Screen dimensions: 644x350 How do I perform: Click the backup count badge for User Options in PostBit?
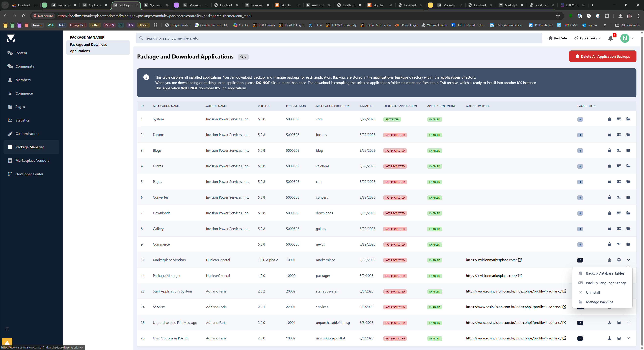pyautogui.click(x=580, y=338)
